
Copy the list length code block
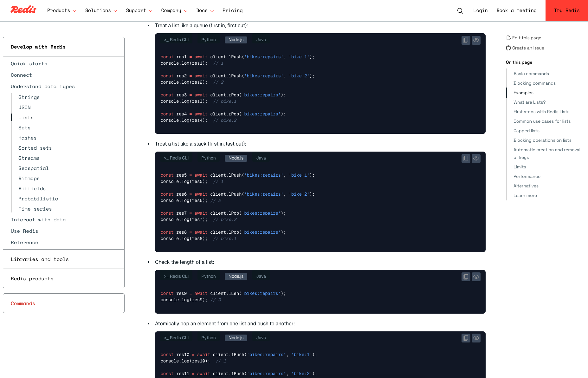pos(466,277)
